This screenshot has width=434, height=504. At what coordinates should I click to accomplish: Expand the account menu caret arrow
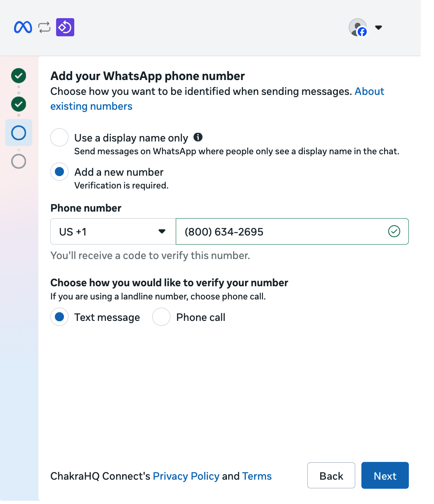(378, 28)
